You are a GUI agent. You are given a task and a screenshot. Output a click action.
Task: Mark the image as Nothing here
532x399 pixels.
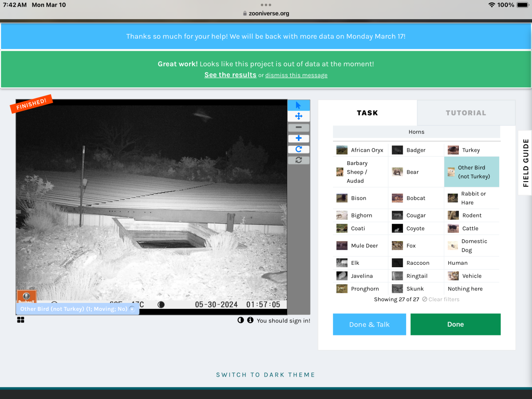472,288
